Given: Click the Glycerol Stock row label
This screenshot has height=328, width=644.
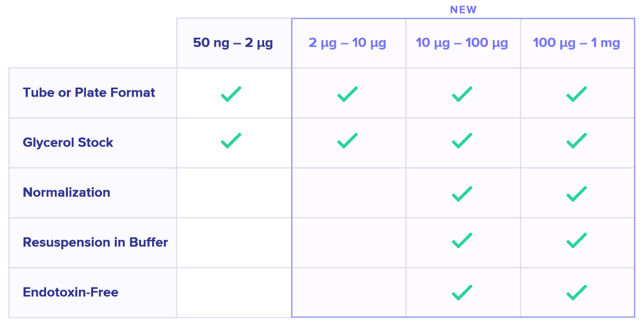Looking at the screenshot, I should click(68, 143).
